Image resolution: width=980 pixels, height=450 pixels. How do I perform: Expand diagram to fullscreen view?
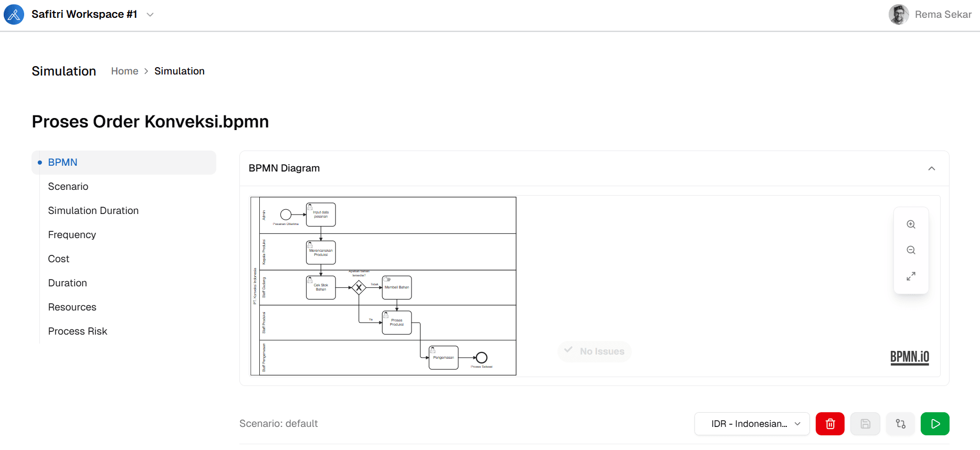click(x=911, y=276)
